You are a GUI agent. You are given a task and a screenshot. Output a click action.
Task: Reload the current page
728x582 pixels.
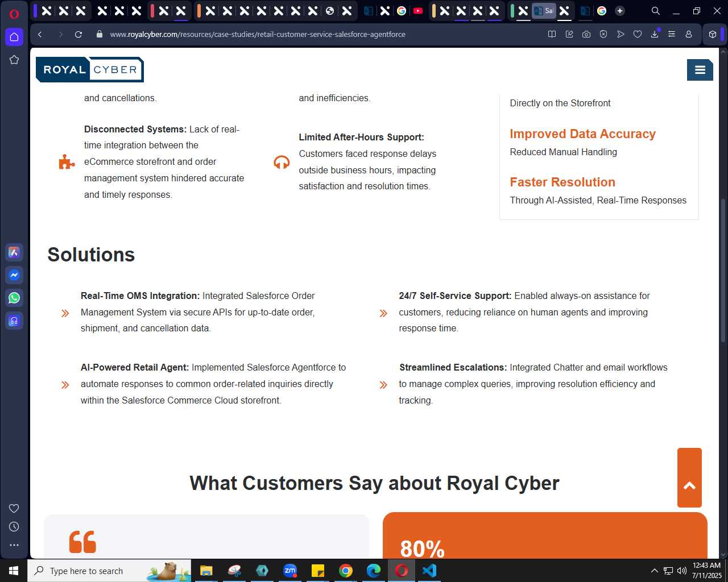(78, 34)
